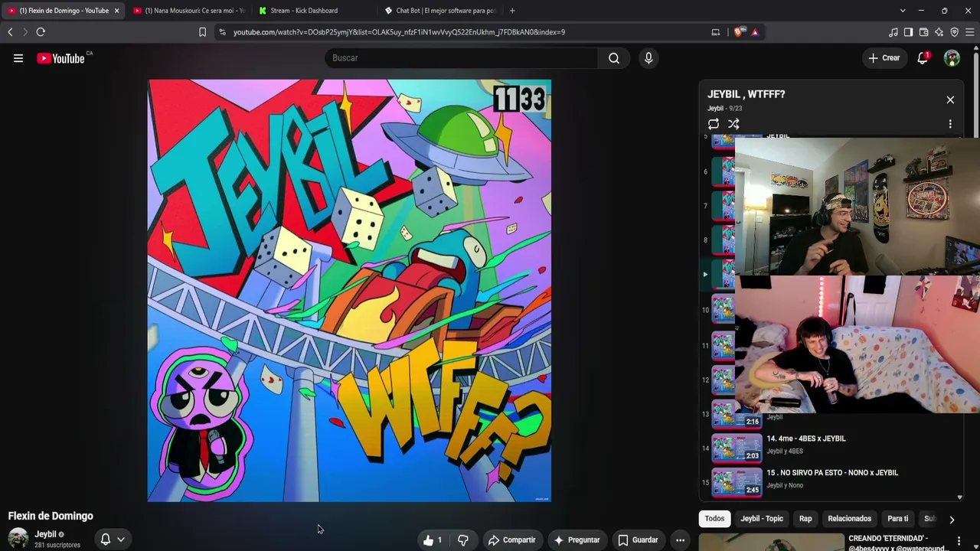980x551 pixels.
Task: Toggle the browser sidebar panel
Action: (x=908, y=32)
